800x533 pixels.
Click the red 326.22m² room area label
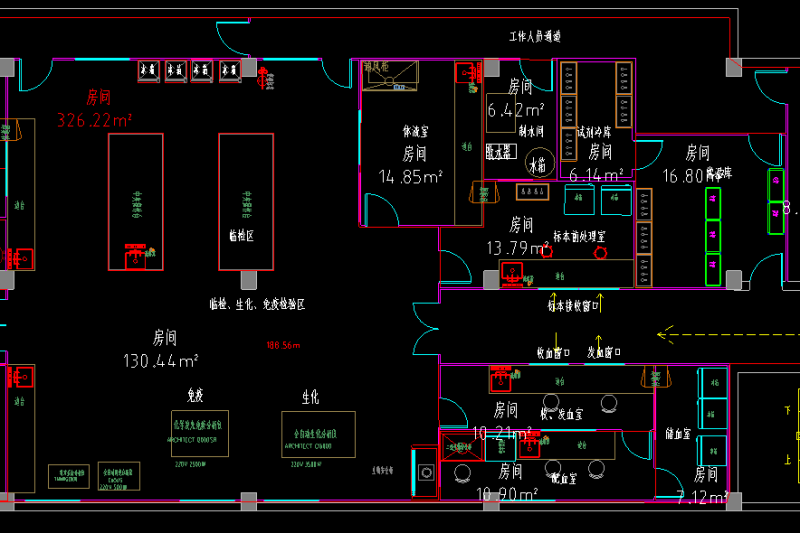tap(95, 121)
